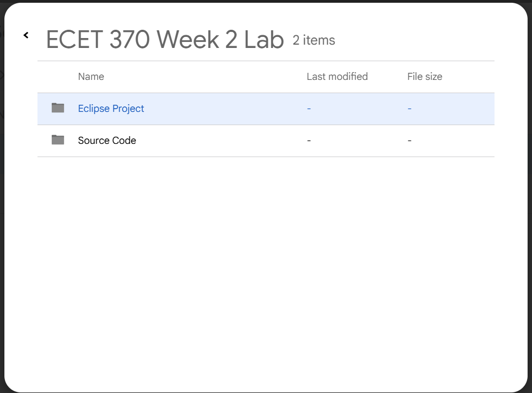
Task: Click the ECET 370 Week 2 Lab title
Action: [165, 39]
